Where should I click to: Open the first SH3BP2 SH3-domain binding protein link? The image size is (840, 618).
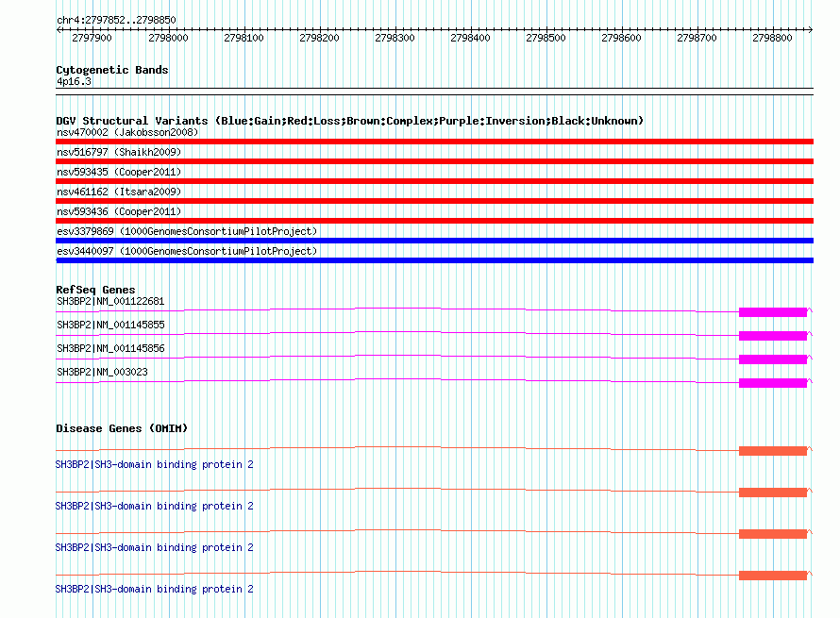(x=154, y=465)
